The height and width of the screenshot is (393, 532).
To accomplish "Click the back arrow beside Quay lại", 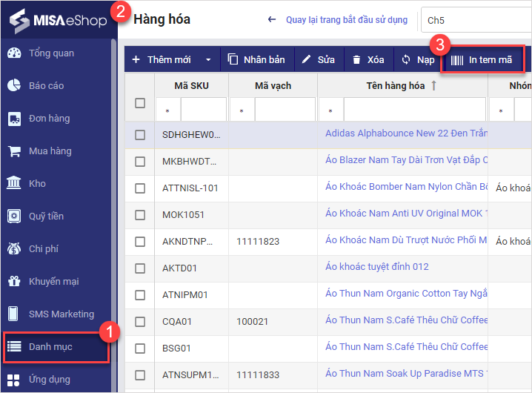I will 272,19.
